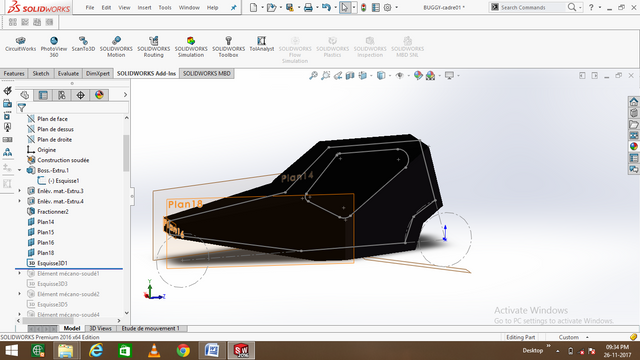Open VLC media player from taskbar
Screen dimensions: 640x360
(x=154, y=351)
